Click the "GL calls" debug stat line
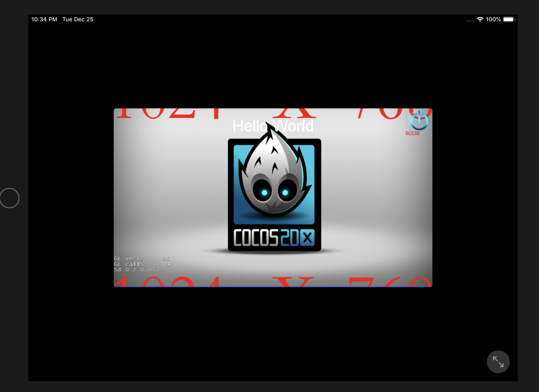 141,264
